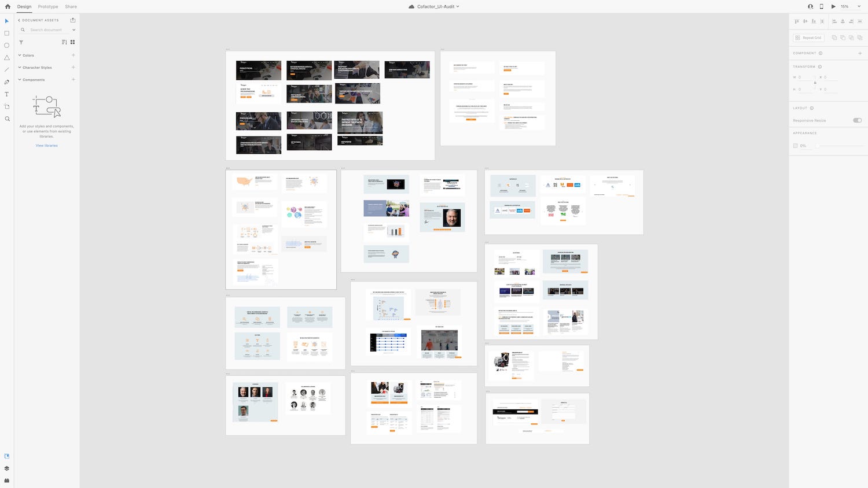The image size is (868, 488).
Task: Select the Zoom tool
Action: tap(7, 119)
